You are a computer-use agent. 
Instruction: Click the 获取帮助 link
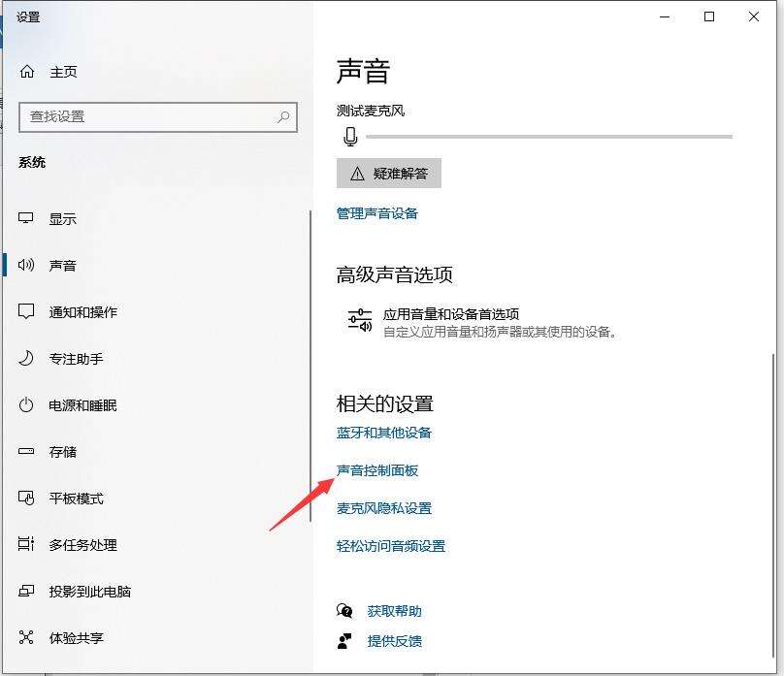[395, 611]
